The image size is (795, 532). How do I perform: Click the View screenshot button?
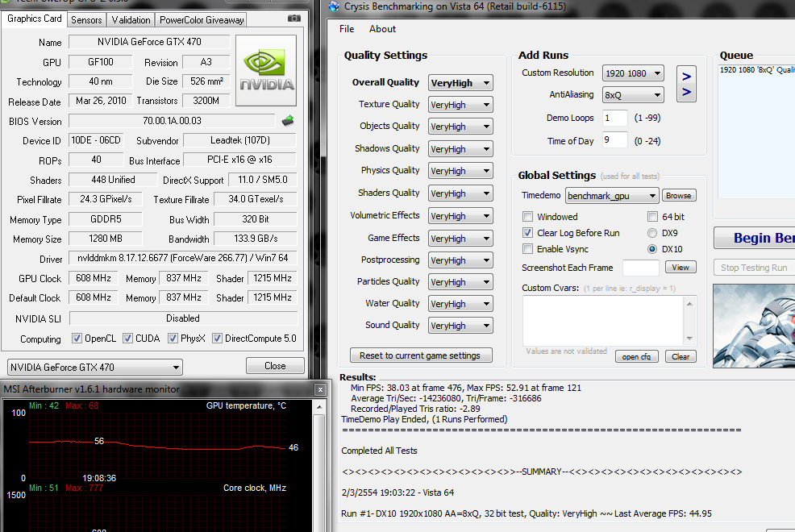[x=680, y=268]
